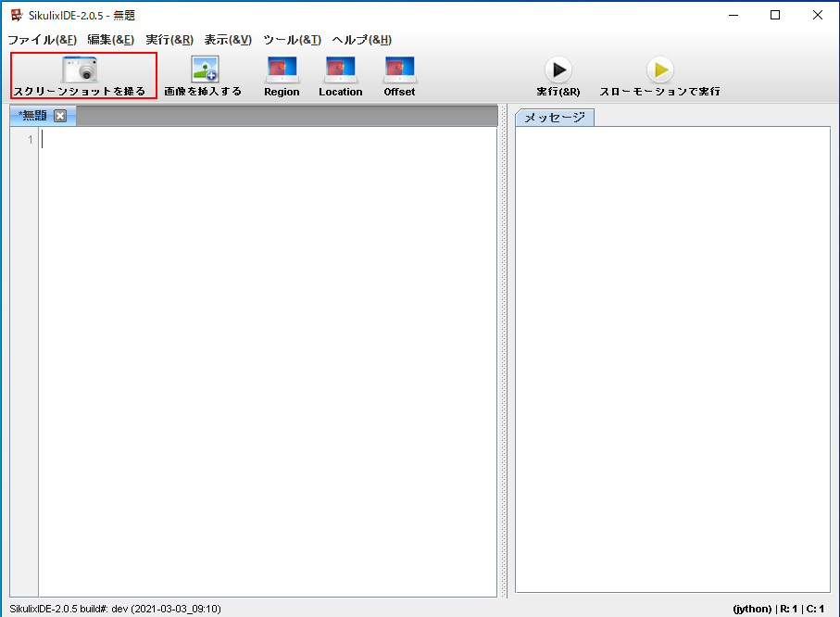Select the Location tool in the toolbar
The image size is (840, 617).
[x=340, y=70]
